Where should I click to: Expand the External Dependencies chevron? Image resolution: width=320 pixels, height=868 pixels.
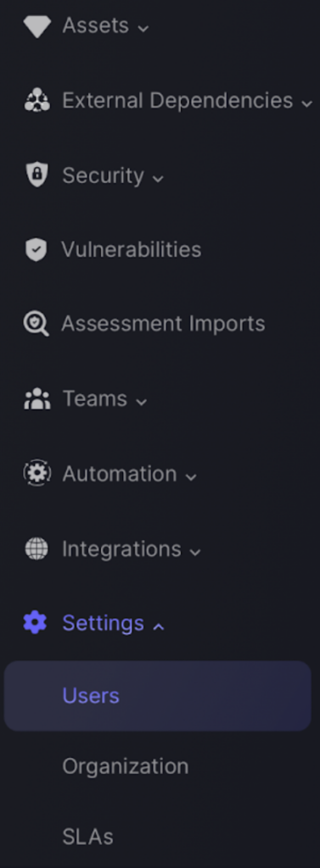coord(306,103)
